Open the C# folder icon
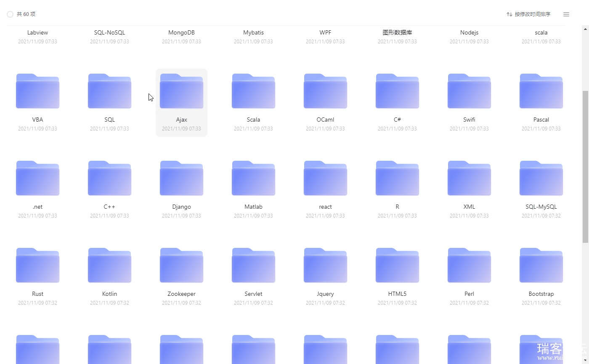This screenshot has height=364, width=589. (397, 91)
